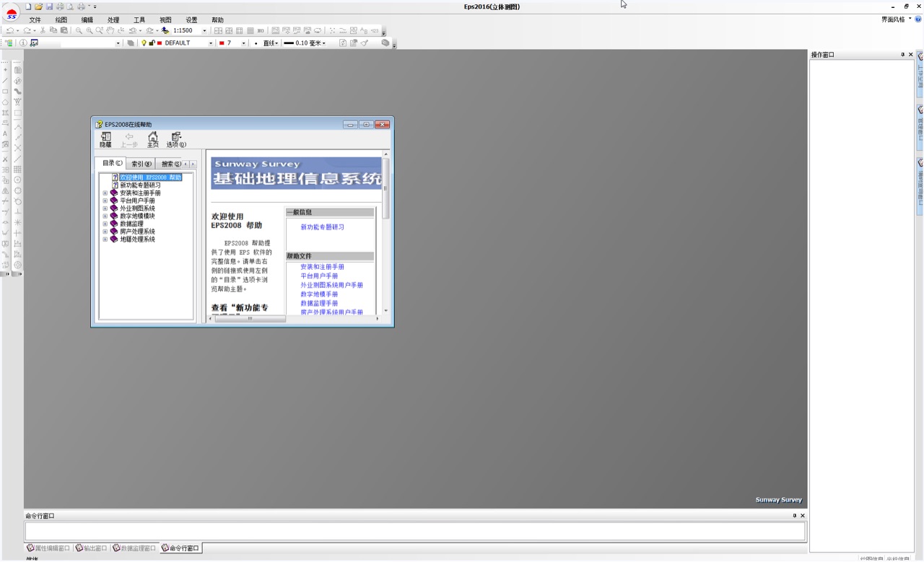Click the 新功能专题研习 link in the help content
924x562 pixels.
[322, 227]
